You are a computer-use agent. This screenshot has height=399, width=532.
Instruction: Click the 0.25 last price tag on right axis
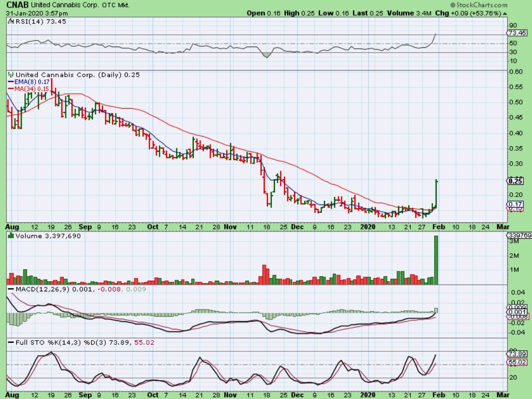point(515,181)
